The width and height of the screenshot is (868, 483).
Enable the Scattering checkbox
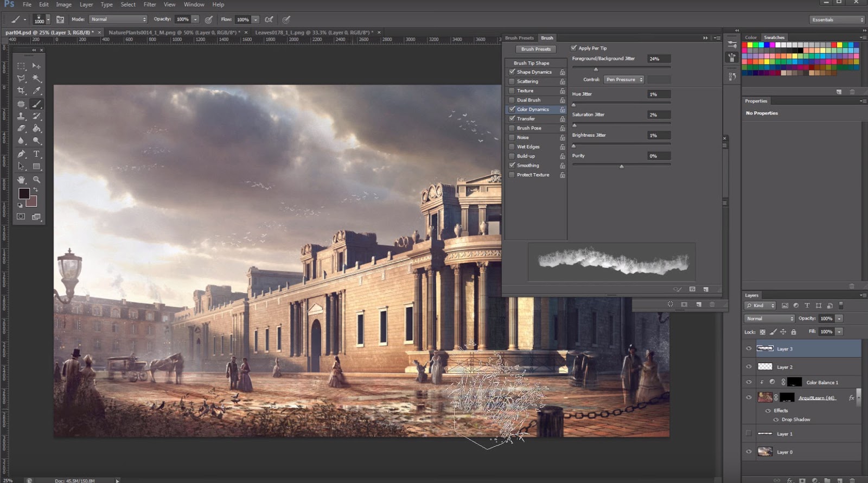click(x=512, y=81)
